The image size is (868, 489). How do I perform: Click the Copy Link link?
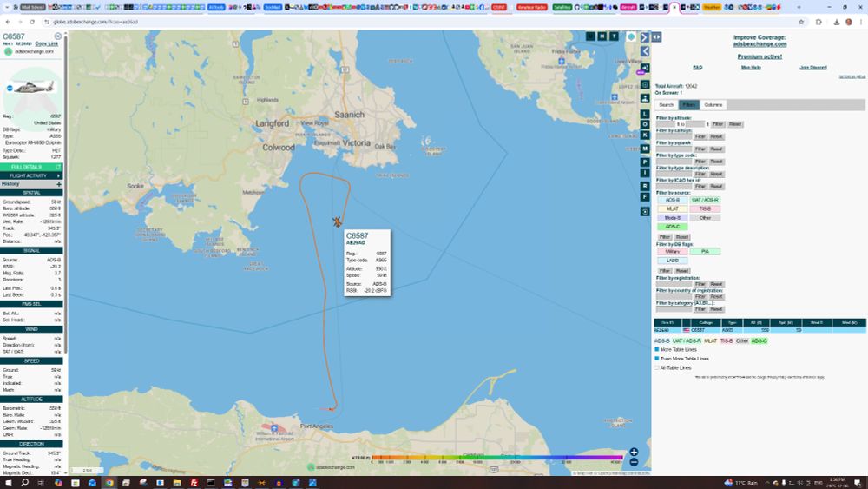pos(47,43)
